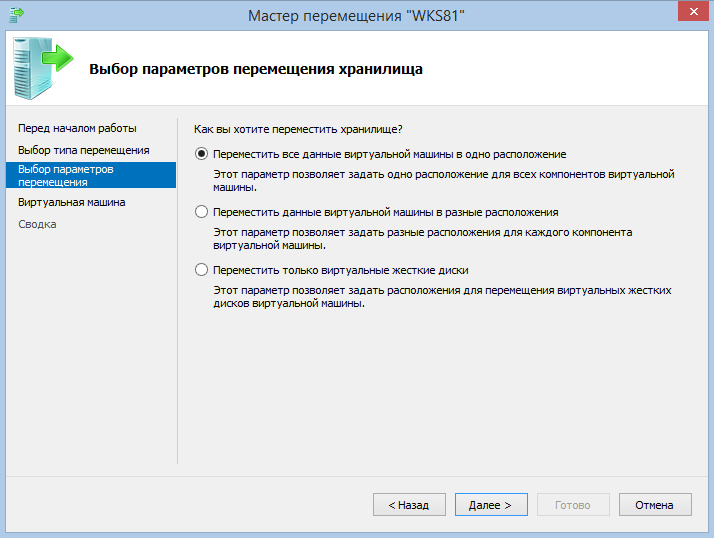Click the description about one location for all components
This screenshot has width=714, height=538.
pos(445,180)
